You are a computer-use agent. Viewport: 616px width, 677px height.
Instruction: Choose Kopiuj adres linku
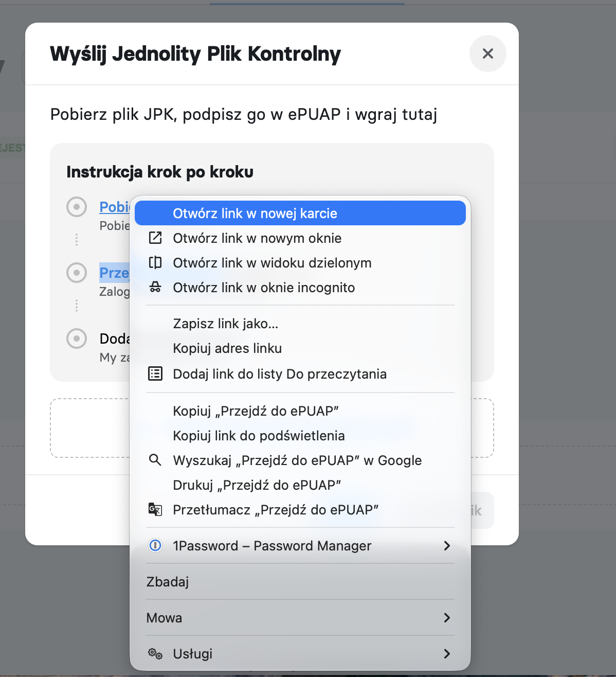(300, 348)
